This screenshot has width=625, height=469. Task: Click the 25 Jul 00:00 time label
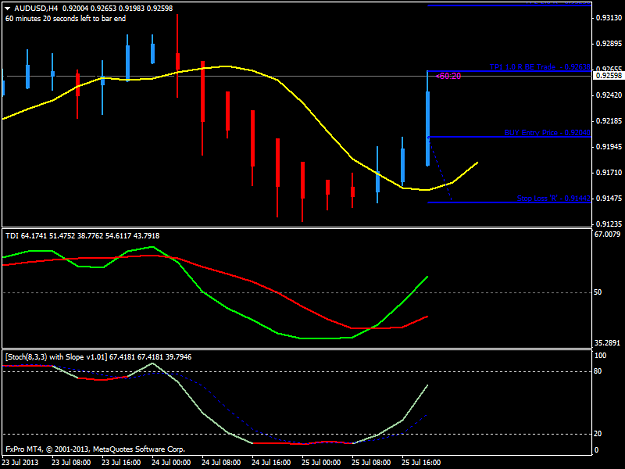[321, 462]
